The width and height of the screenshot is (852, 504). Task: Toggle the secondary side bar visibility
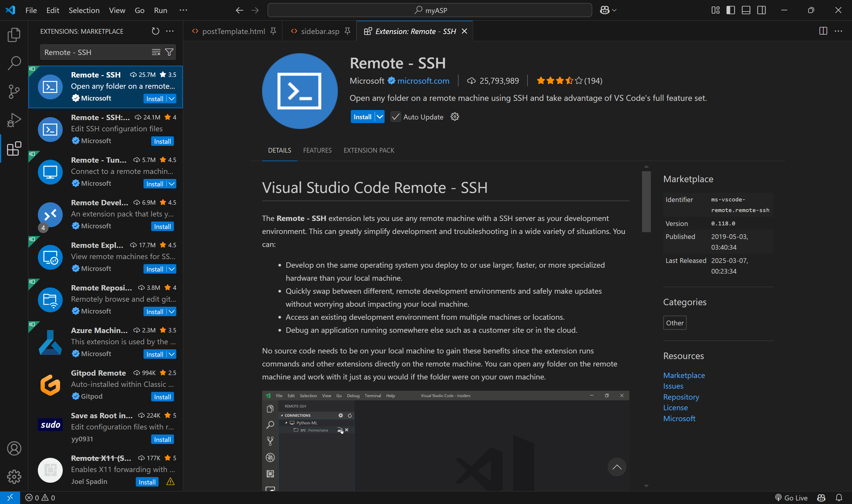[762, 10]
